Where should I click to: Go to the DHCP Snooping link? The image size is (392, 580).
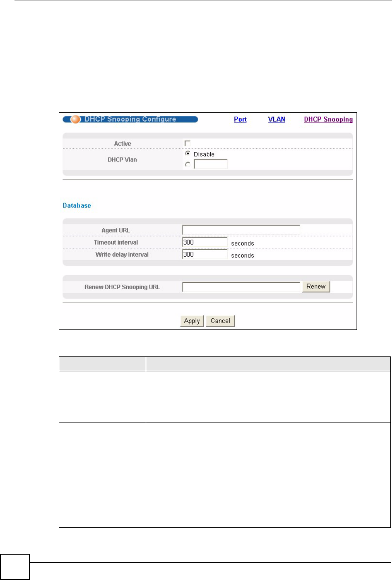328,119
